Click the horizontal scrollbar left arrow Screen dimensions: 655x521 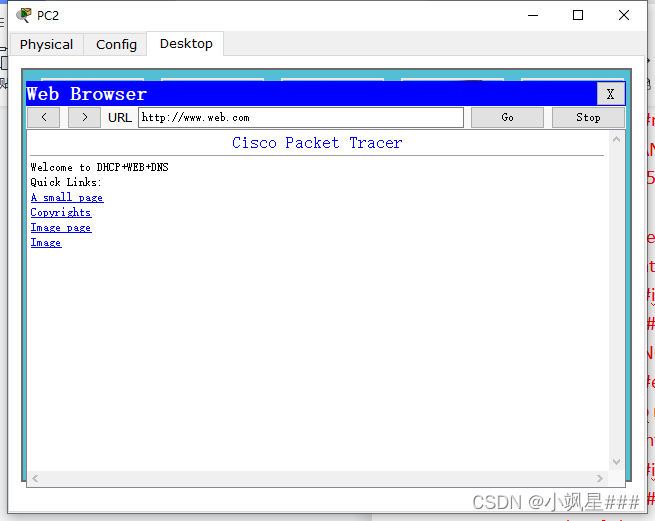[x=35, y=478]
